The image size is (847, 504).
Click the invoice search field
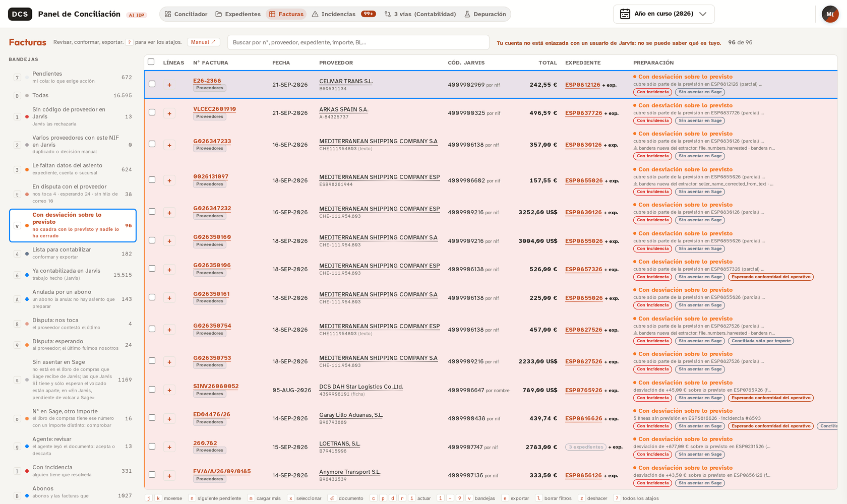pyautogui.click(x=358, y=42)
